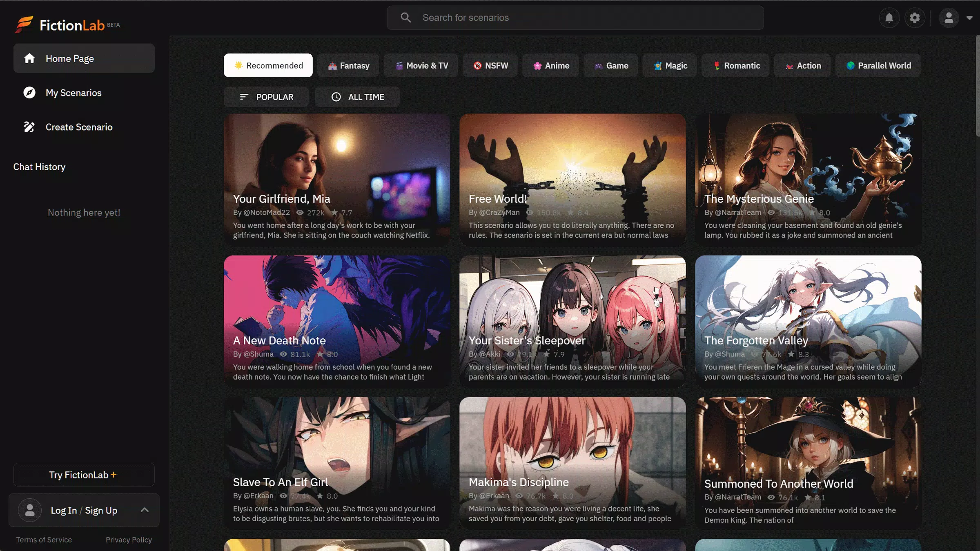Click the Create Scenario pencil icon
The image size is (980, 551).
[x=29, y=127]
